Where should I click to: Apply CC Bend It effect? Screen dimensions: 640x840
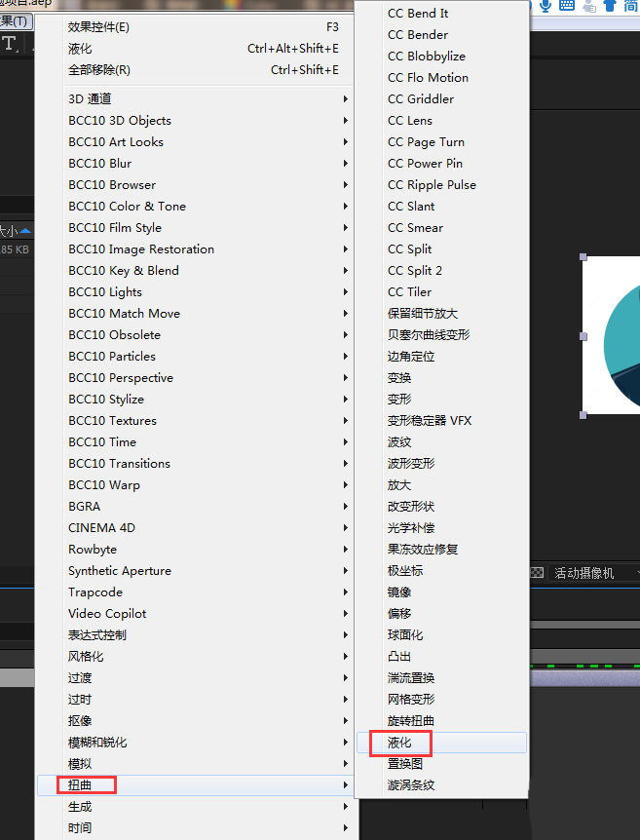(442, 14)
